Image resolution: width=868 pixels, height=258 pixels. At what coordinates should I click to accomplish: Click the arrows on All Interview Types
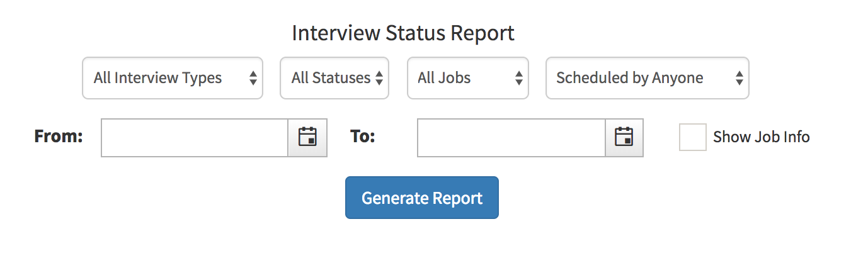pos(253,78)
